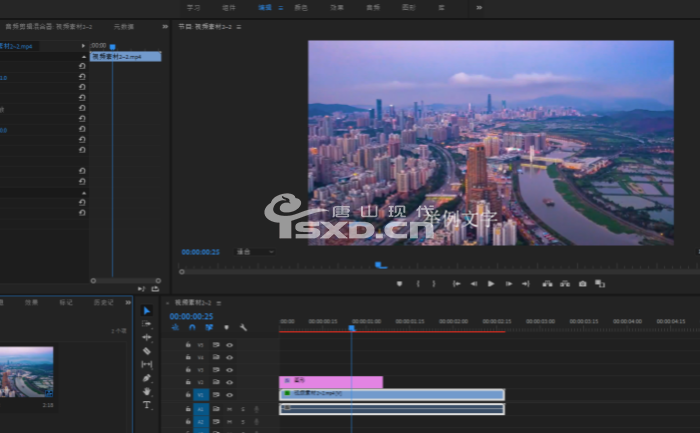Switch to 图形 workspace tab
700x433 pixels.
pos(409,8)
